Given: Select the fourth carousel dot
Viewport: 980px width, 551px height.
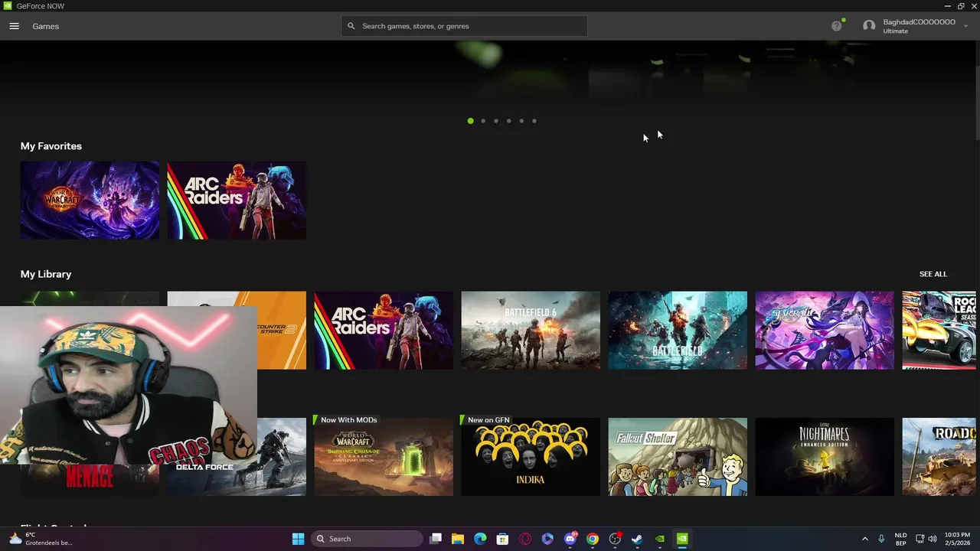Looking at the screenshot, I should click(508, 121).
